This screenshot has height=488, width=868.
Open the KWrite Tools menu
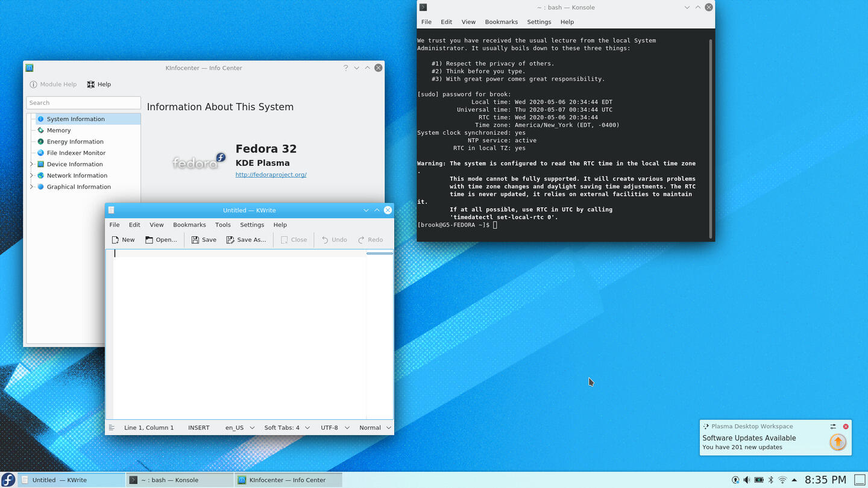223,225
